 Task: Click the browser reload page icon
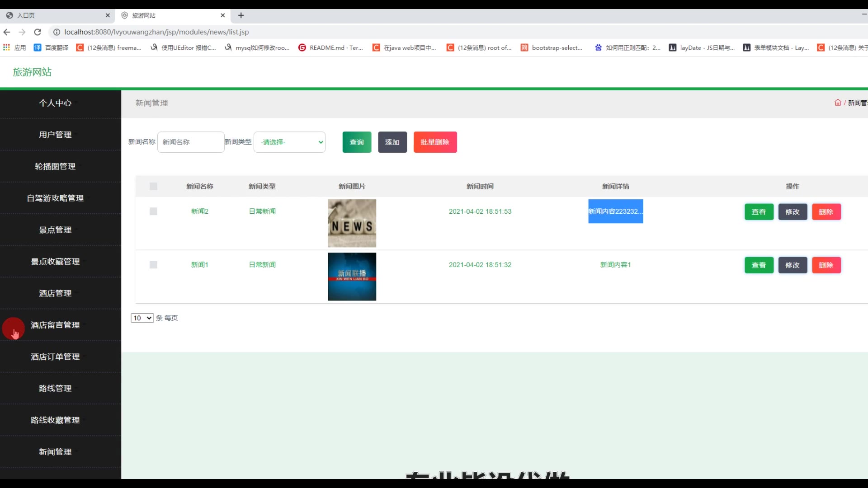(x=38, y=32)
